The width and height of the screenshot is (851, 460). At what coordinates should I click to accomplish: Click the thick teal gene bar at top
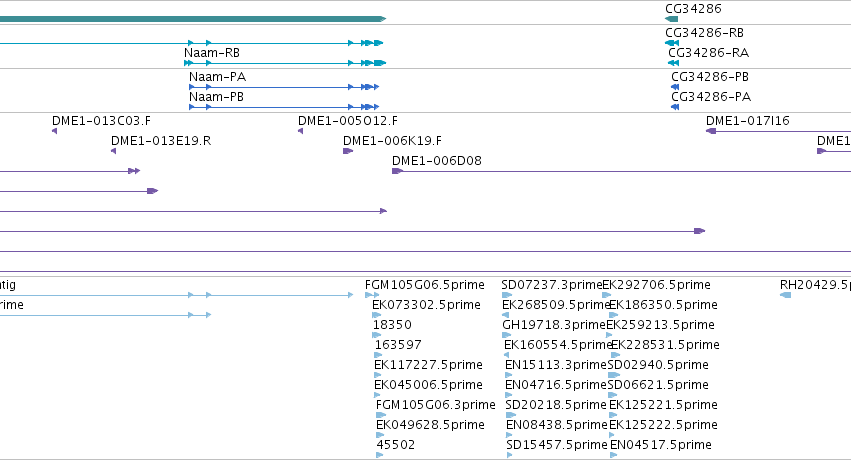click(x=193, y=19)
